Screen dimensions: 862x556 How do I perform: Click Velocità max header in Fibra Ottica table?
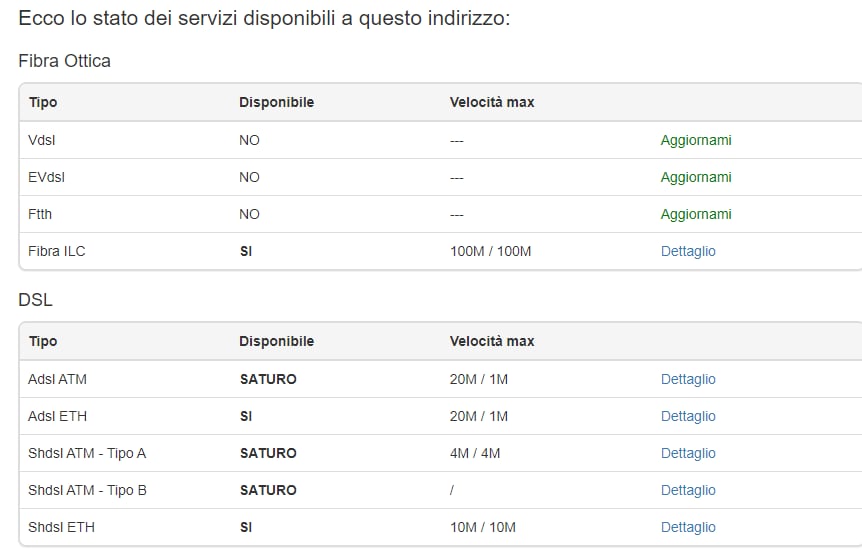coord(492,102)
